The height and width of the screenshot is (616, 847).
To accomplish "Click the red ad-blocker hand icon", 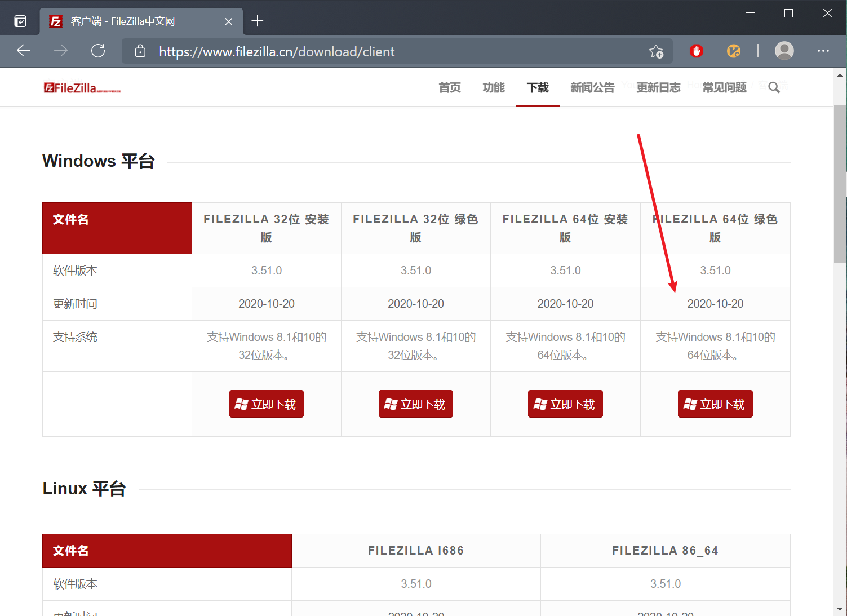I will pos(696,51).
